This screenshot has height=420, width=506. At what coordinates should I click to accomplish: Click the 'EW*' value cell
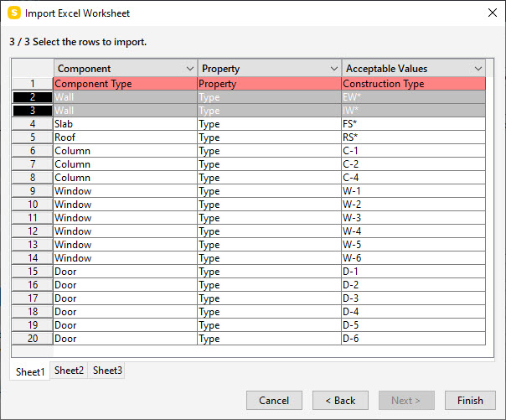413,97
